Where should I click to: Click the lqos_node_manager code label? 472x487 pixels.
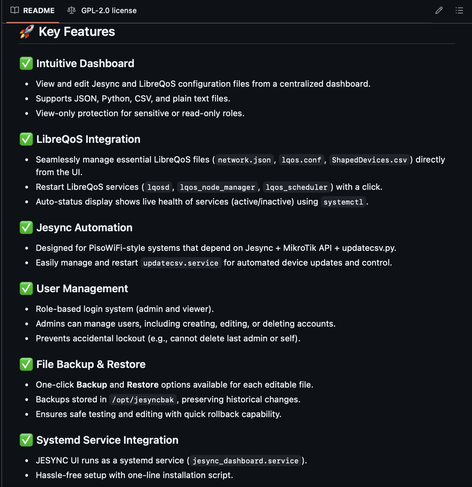coord(217,187)
